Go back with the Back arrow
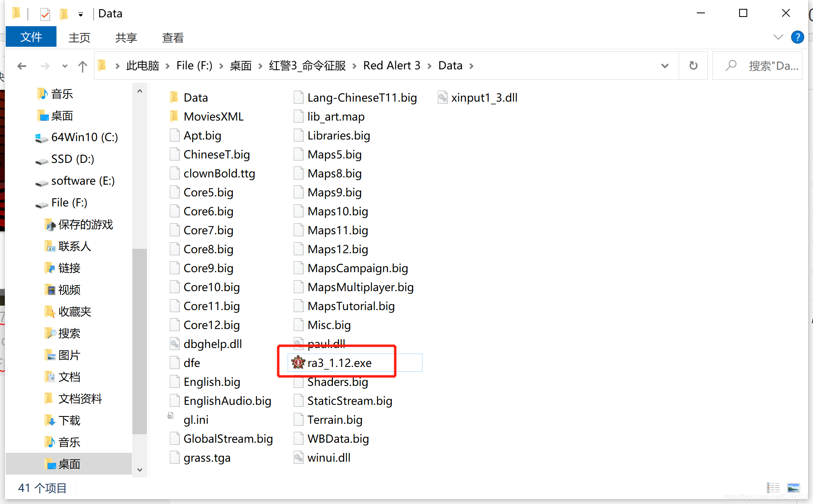The height and width of the screenshot is (504, 813). coord(22,66)
